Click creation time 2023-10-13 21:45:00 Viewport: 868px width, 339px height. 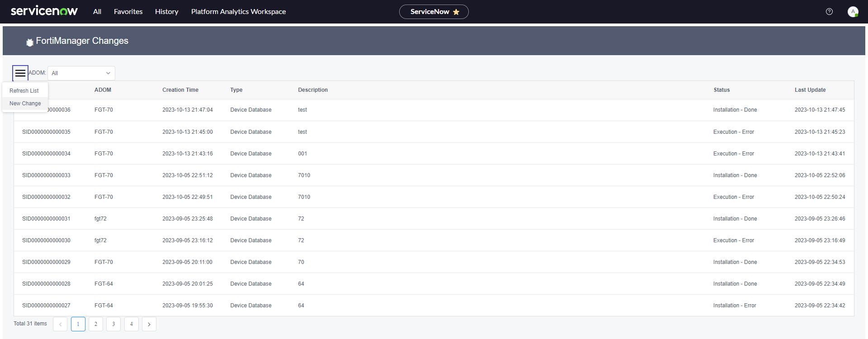pyautogui.click(x=188, y=132)
